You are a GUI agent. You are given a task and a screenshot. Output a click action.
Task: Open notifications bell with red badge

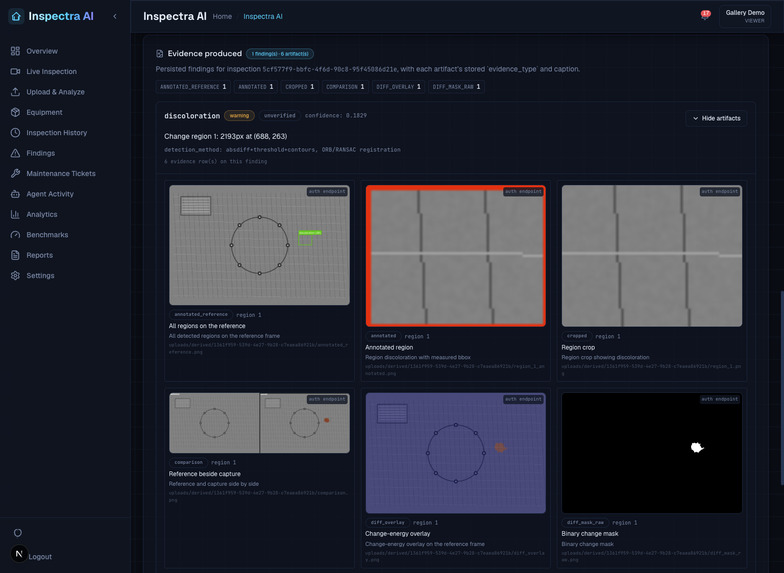click(705, 16)
